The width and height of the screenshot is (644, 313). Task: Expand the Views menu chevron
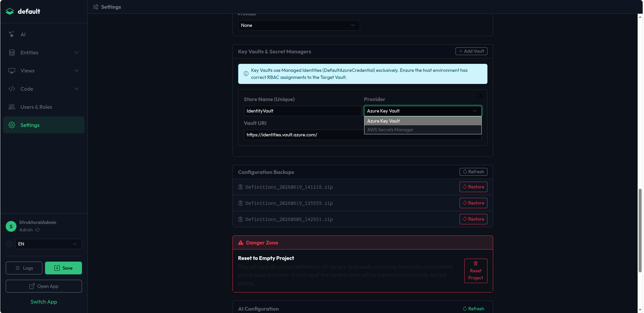(x=77, y=71)
